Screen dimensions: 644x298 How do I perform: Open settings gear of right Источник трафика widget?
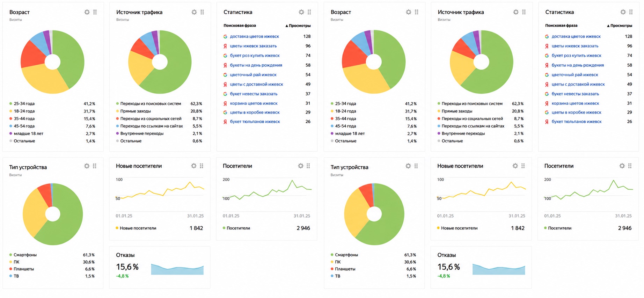tap(516, 12)
